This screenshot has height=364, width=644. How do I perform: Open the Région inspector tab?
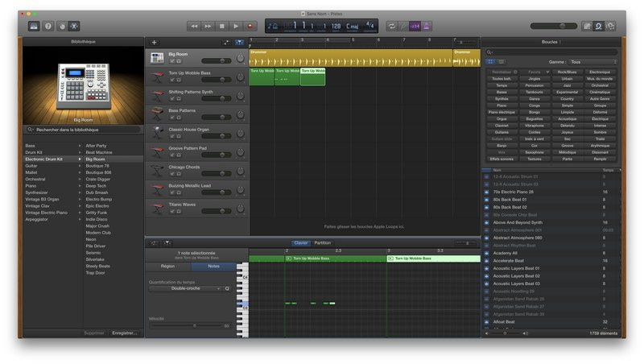click(x=167, y=267)
